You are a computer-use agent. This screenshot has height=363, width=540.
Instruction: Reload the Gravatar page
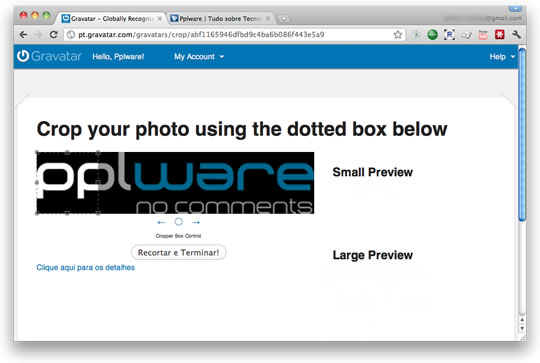click(53, 34)
